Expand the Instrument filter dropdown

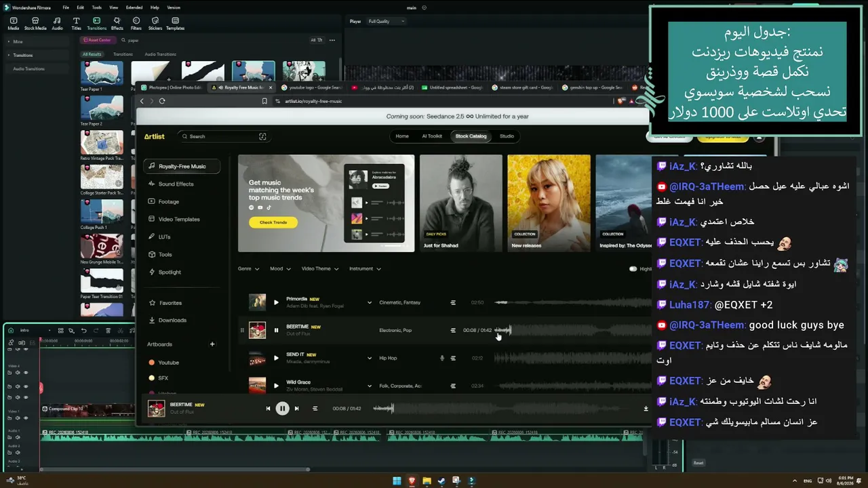365,268
